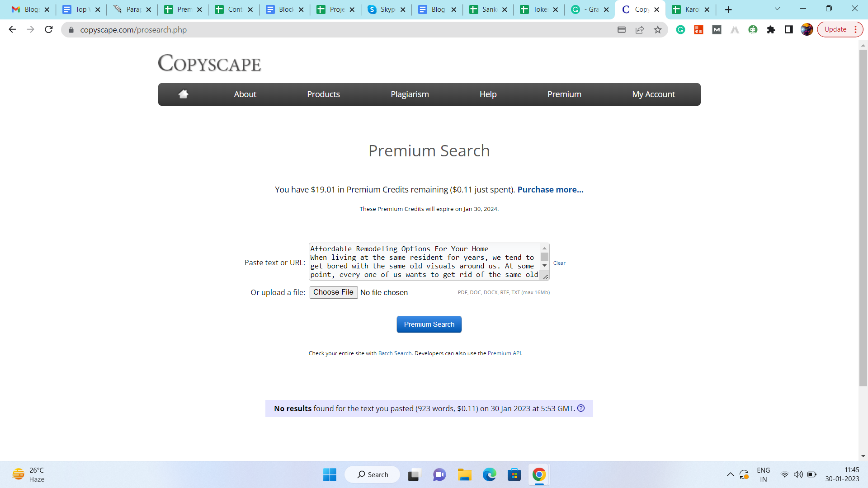Click the Copyscape logo

[209, 63]
